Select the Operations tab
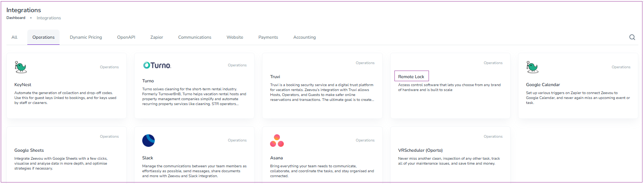The height and width of the screenshot is (184, 644). pos(43,37)
